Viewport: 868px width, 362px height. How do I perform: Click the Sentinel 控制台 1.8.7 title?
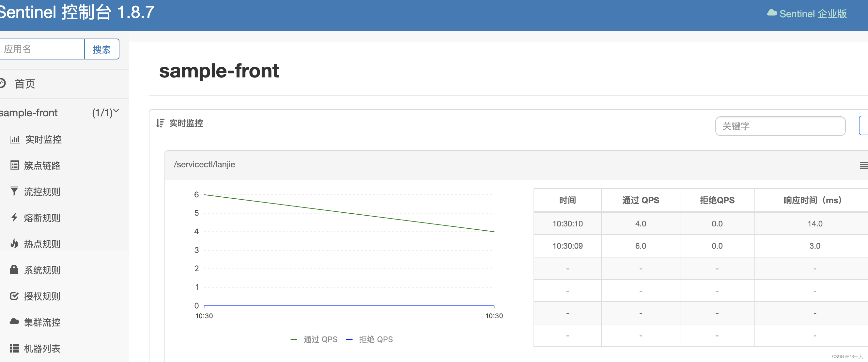point(76,12)
